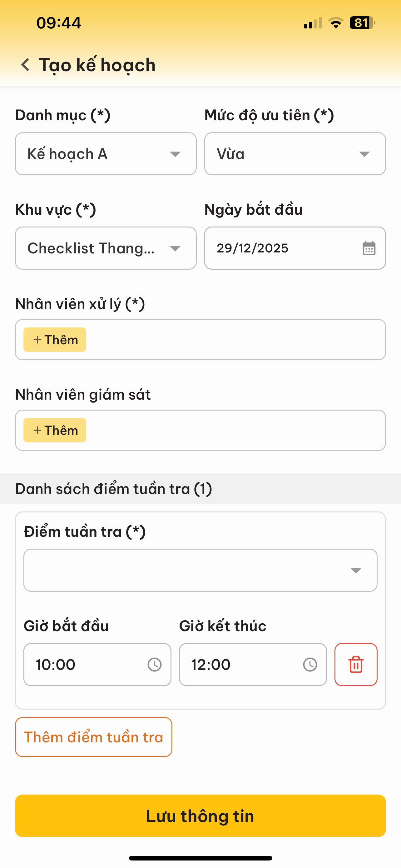This screenshot has width=401, height=868.
Task: Open the Khu vực dropdown
Action: point(106,248)
